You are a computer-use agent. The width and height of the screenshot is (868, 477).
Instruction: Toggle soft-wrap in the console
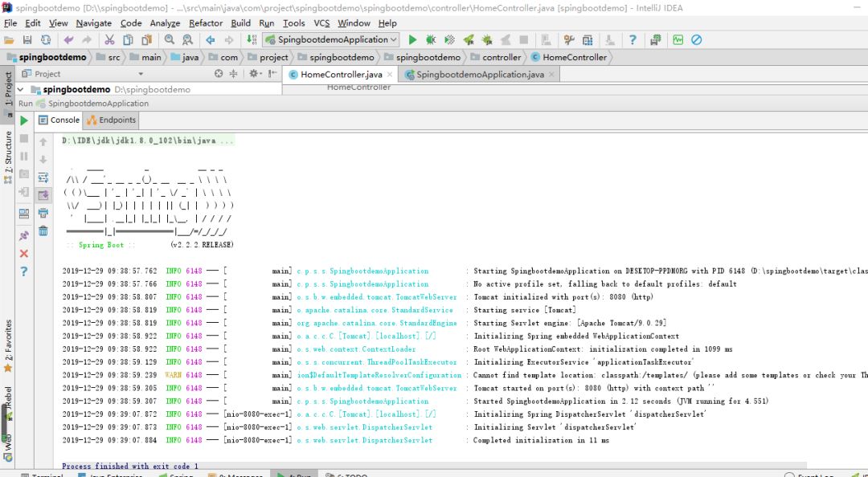[43, 177]
